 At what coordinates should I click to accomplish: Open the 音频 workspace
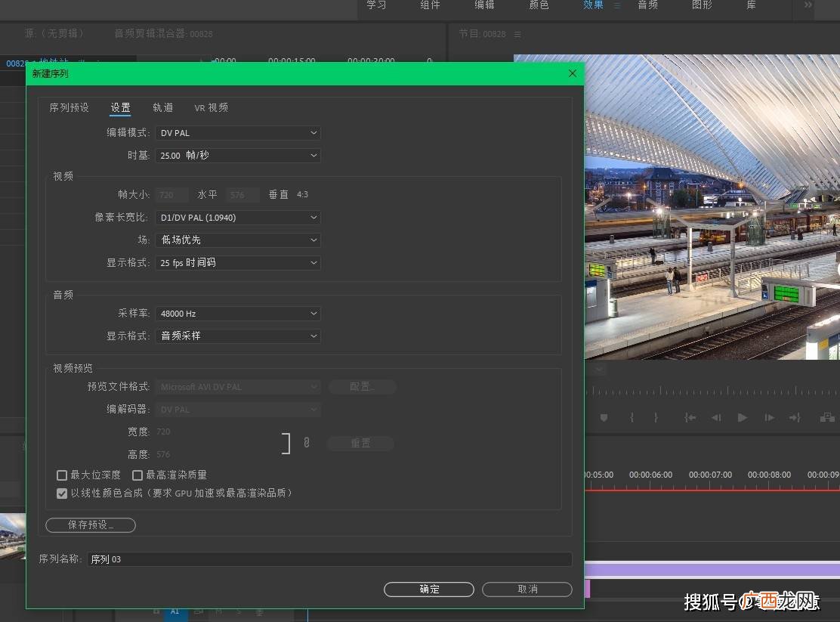(647, 5)
